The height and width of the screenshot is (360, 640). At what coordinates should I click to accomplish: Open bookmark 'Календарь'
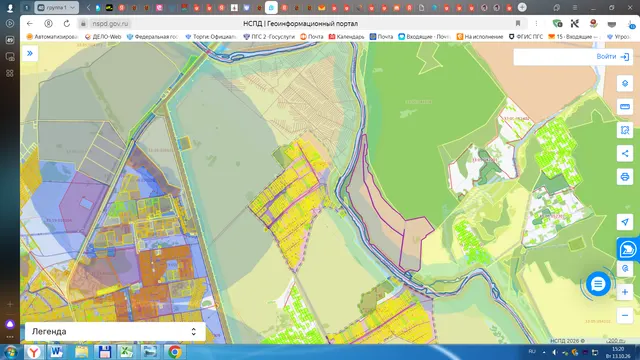[x=347, y=37]
